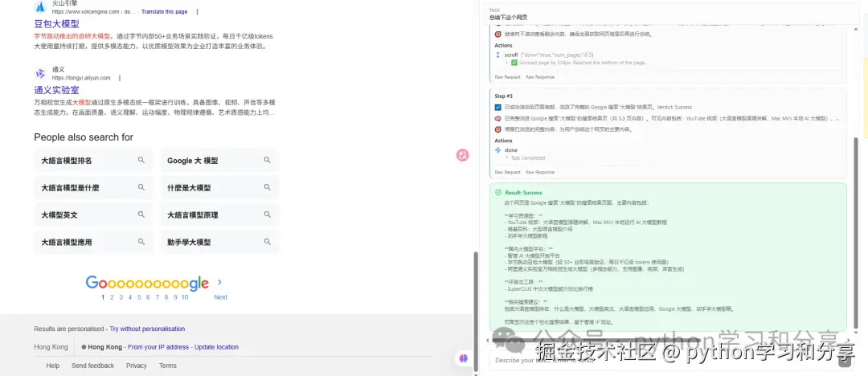The width and height of the screenshot is (868, 376).
Task: Click the 火山引擎 site favicon
Action: pyautogui.click(x=40, y=7)
